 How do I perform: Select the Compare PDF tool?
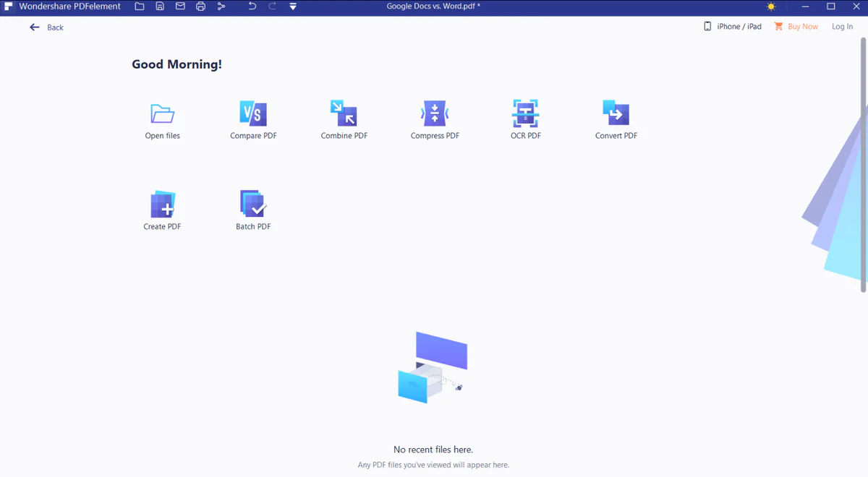click(253, 119)
